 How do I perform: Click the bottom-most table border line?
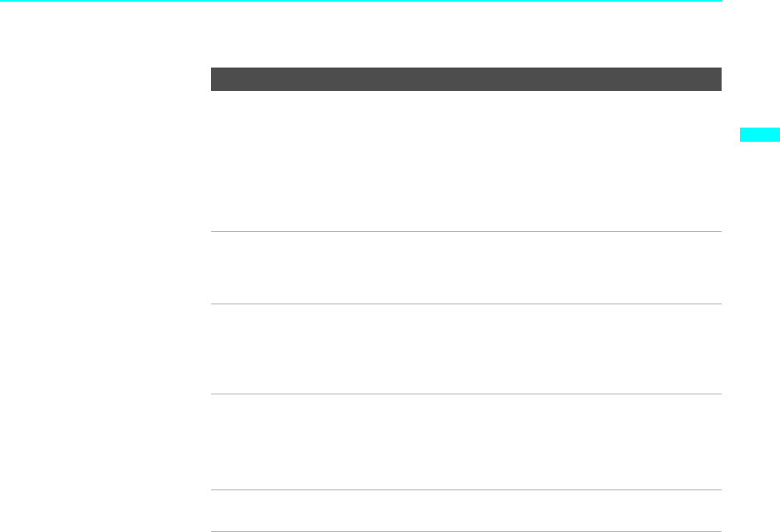click(x=465, y=531)
